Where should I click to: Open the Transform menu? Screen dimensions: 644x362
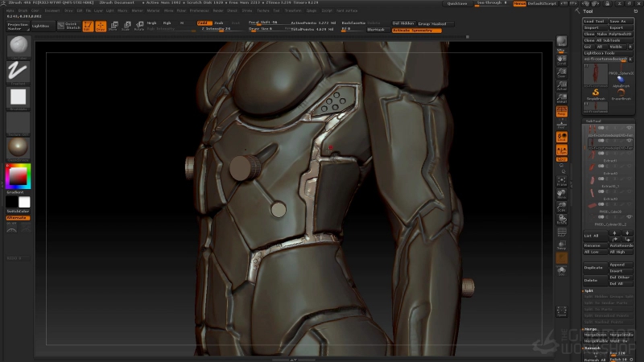293,10
